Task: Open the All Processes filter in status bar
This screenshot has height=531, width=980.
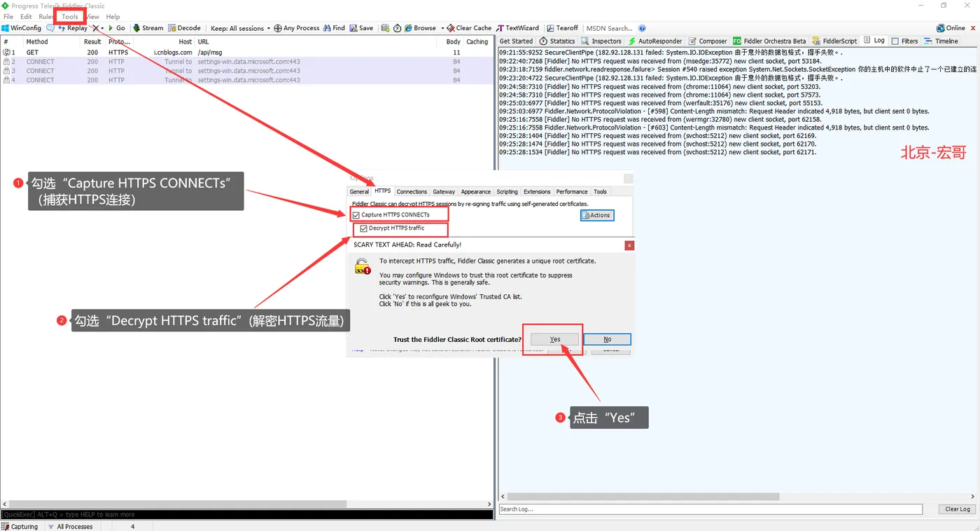Action: click(x=70, y=526)
